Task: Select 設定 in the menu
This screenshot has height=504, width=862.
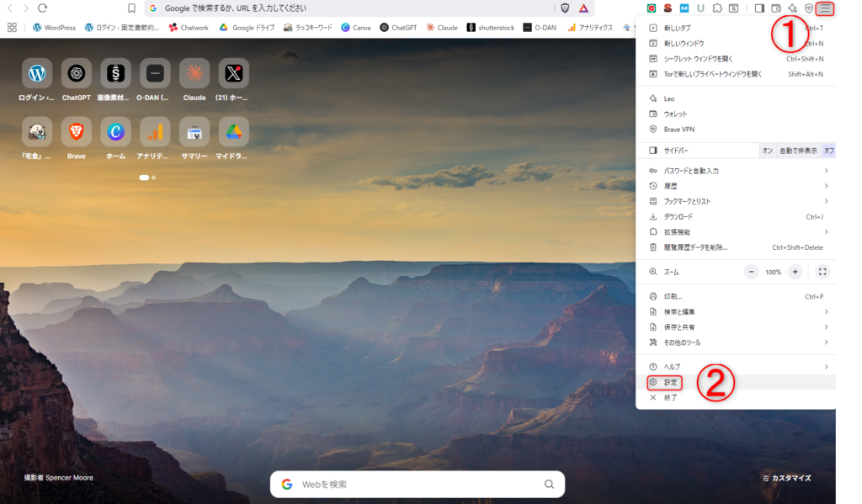Action: [x=670, y=383]
